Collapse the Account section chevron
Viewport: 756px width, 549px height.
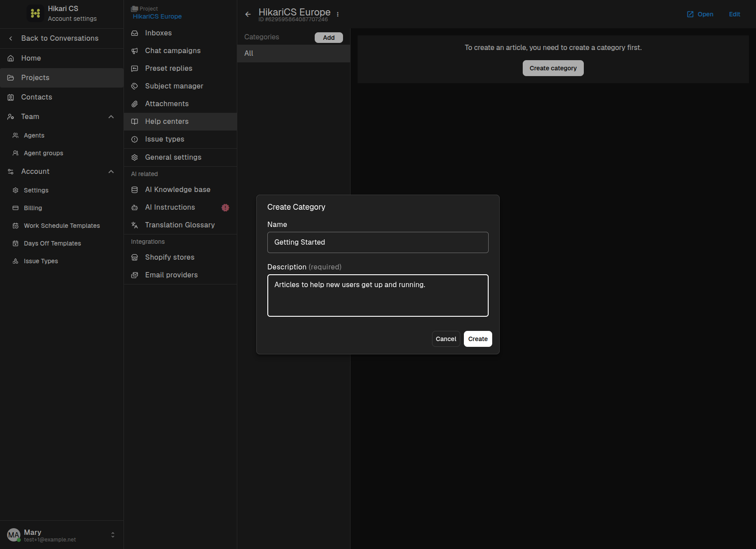pos(111,172)
